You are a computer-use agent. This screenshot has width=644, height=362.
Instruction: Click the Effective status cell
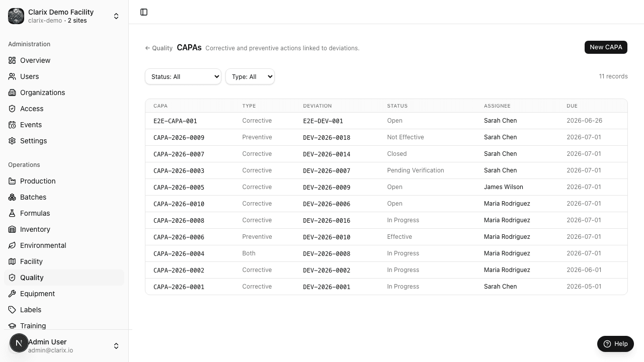[399, 237]
